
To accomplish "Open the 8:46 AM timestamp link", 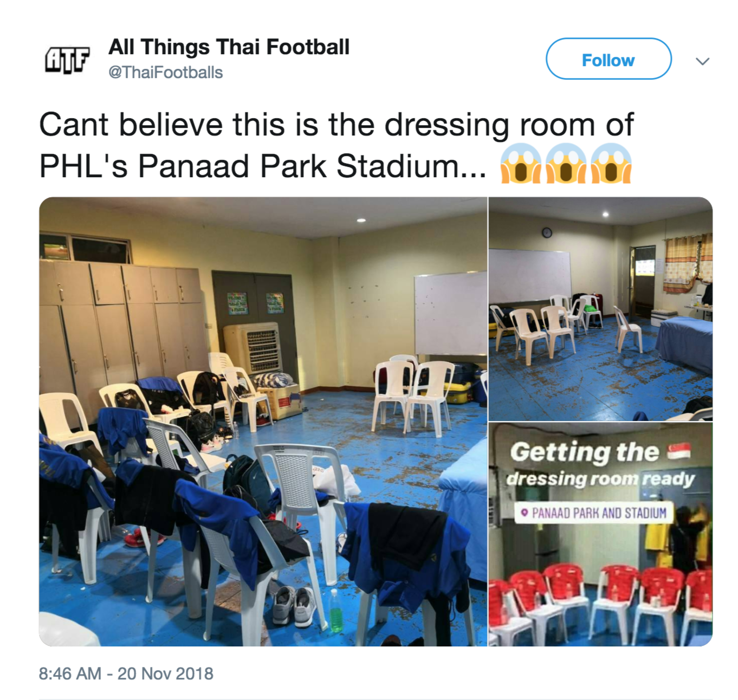I will click(125, 673).
